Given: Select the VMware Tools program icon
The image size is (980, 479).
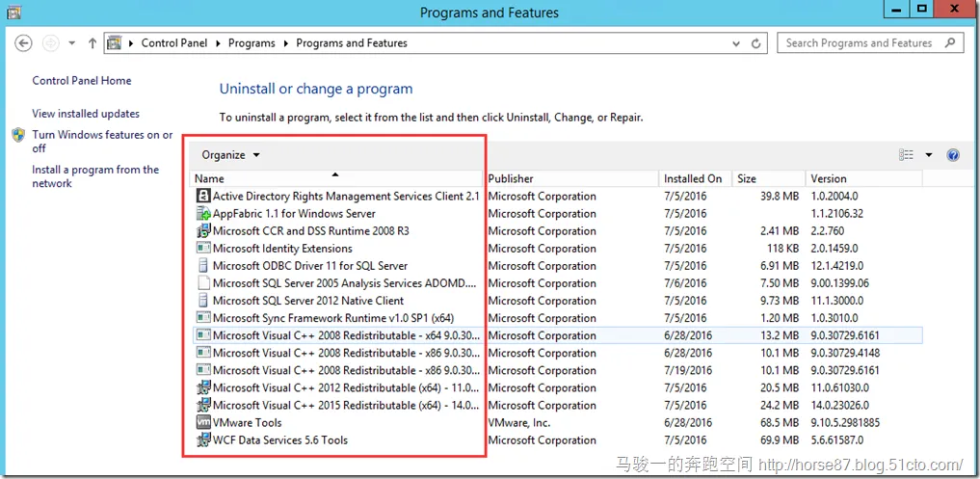Looking at the screenshot, I should pyautogui.click(x=203, y=423).
